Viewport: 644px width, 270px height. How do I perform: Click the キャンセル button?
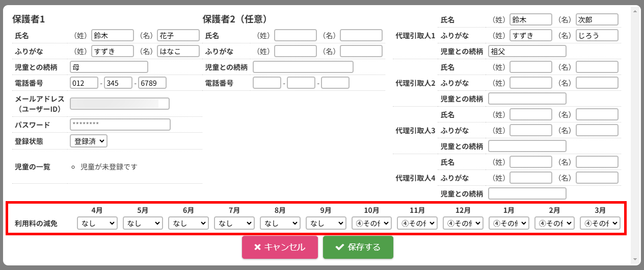click(x=280, y=247)
